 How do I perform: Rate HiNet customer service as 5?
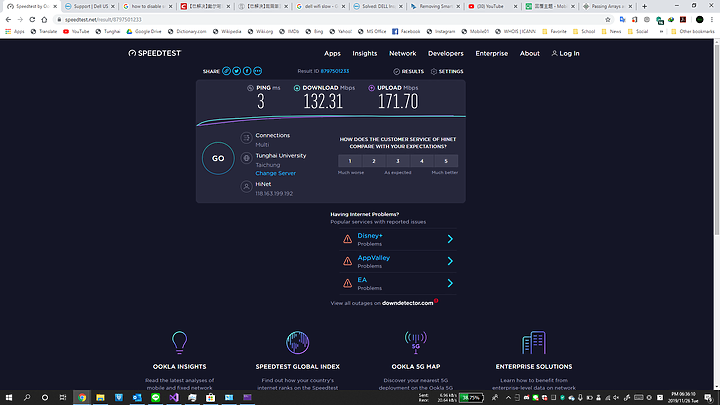point(445,161)
